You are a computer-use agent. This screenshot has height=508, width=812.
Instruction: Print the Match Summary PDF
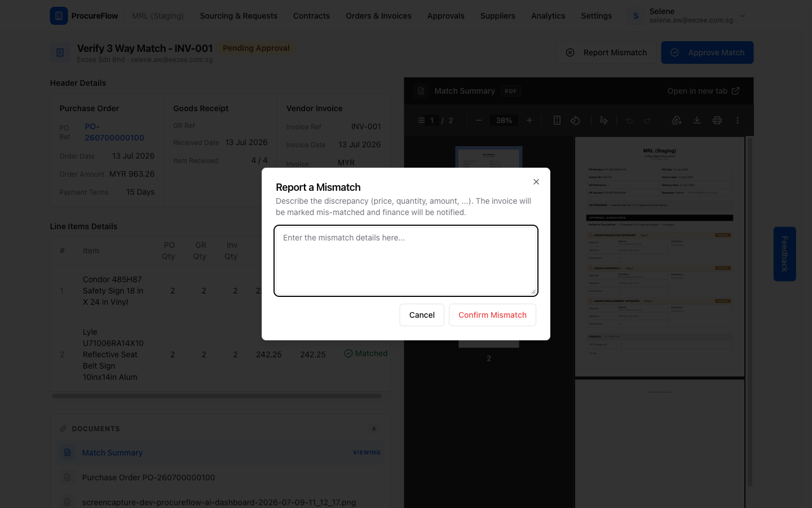point(717,120)
